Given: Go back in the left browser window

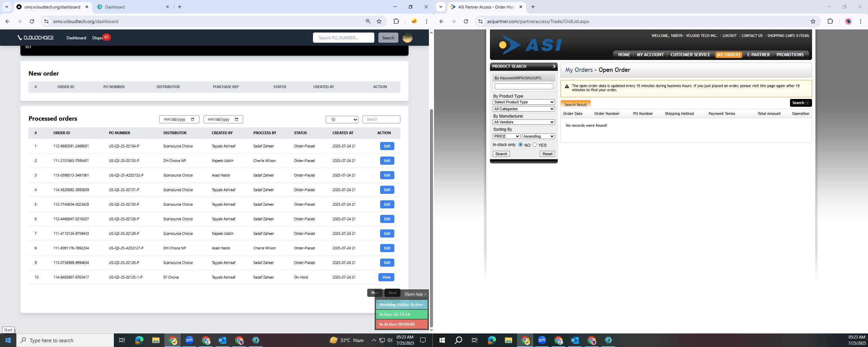Looking at the screenshot, I should click(x=7, y=21).
